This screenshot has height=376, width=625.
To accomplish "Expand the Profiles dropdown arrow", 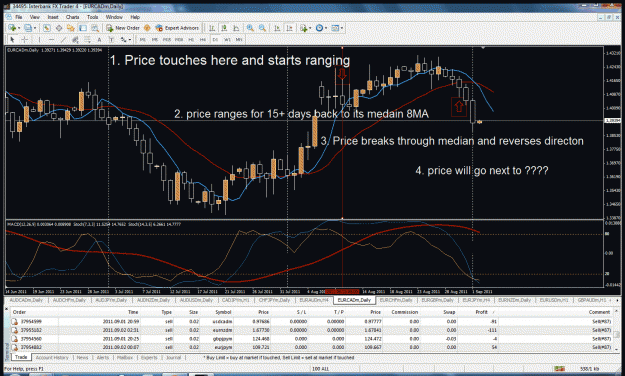I will pyautogui.click(x=35, y=28).
